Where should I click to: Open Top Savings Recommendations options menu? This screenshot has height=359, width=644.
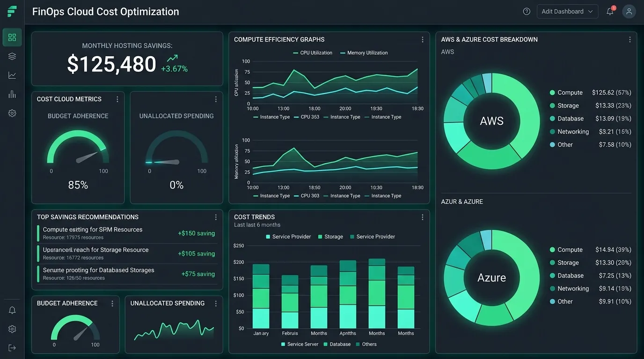click(x=216, y=217)
